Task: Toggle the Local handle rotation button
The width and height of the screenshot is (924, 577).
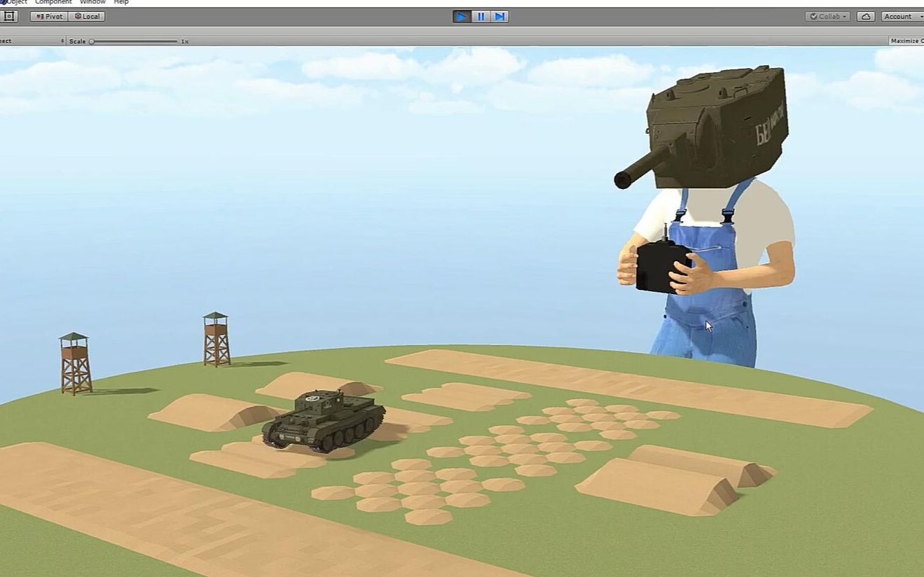Action: [87, 16]
